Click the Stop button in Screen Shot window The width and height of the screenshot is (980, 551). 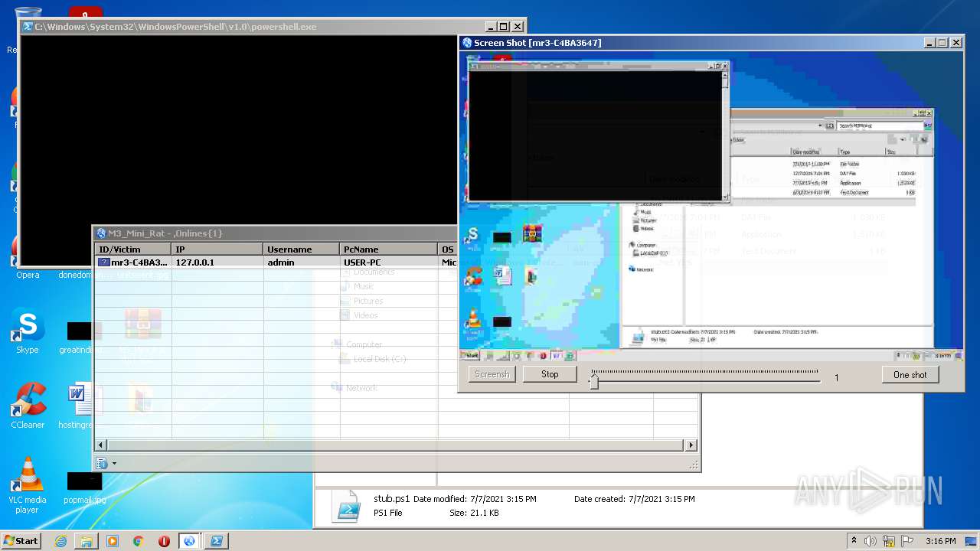point(550,374)
